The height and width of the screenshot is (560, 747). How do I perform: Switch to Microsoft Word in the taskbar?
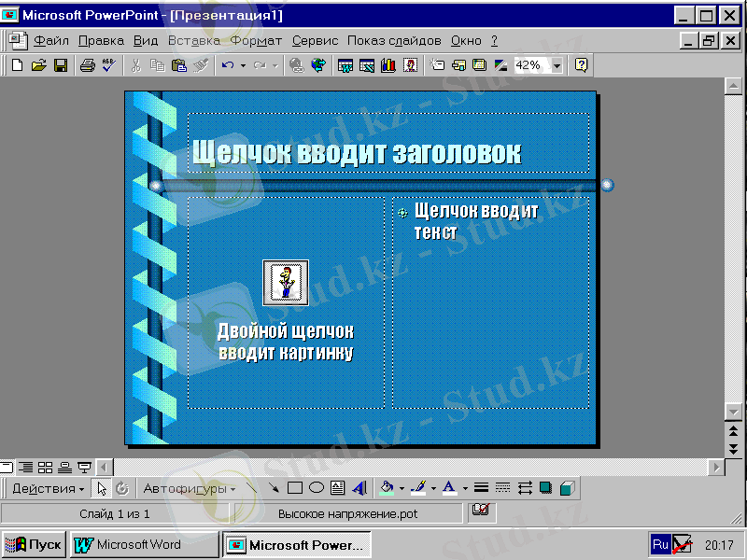pos(145,545)
